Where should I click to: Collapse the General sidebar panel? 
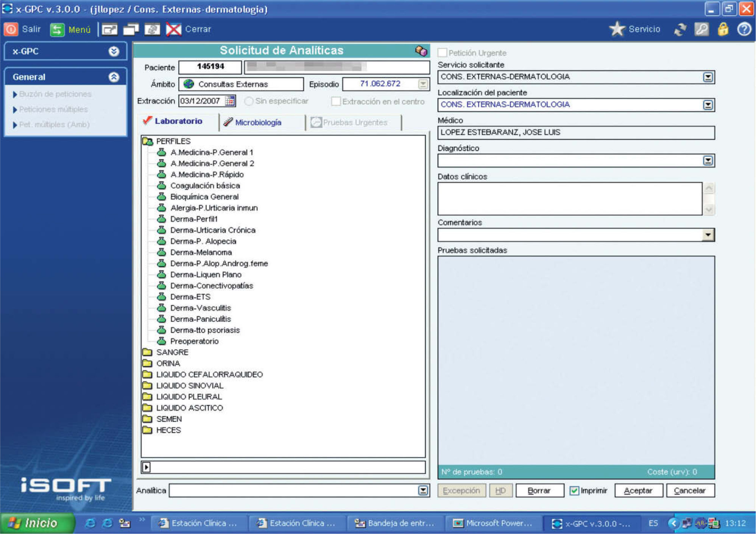[114, 77]
